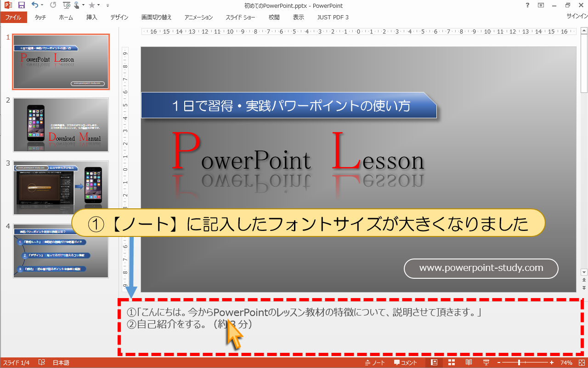Click the spell check icon in status bar
Image resolution: width=588 pixels, height=368 pixels.
tap(41, 363)
